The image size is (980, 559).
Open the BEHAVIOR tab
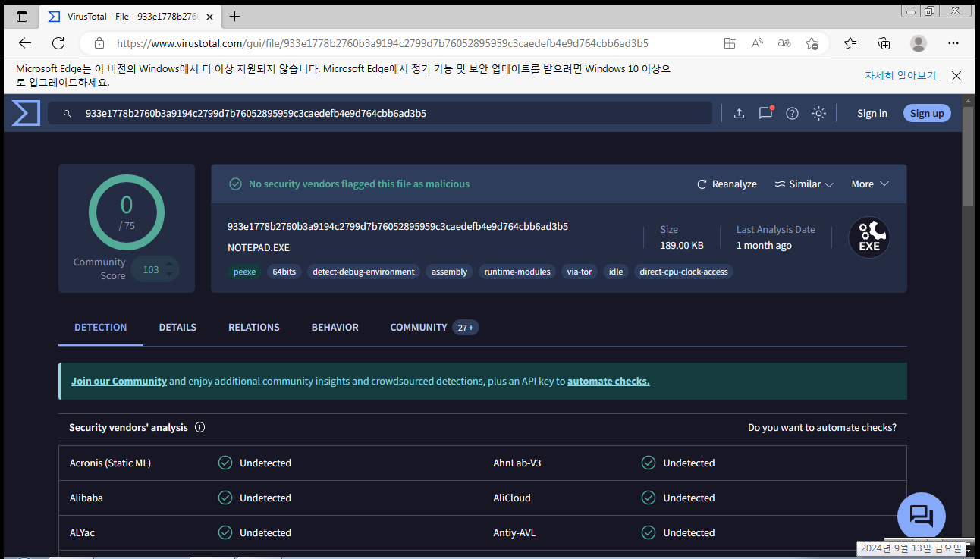[x=335, y=328]
